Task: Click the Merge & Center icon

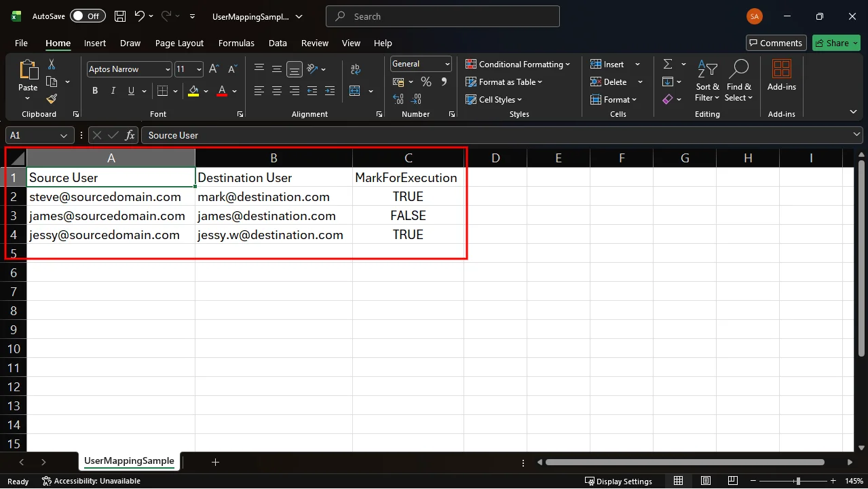Action: (355, 91)
